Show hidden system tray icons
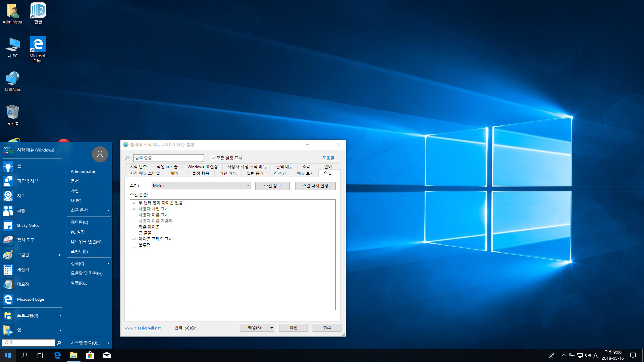Image resolution: width=644 pixels, height=362 pixels. [x=563, y=355]
